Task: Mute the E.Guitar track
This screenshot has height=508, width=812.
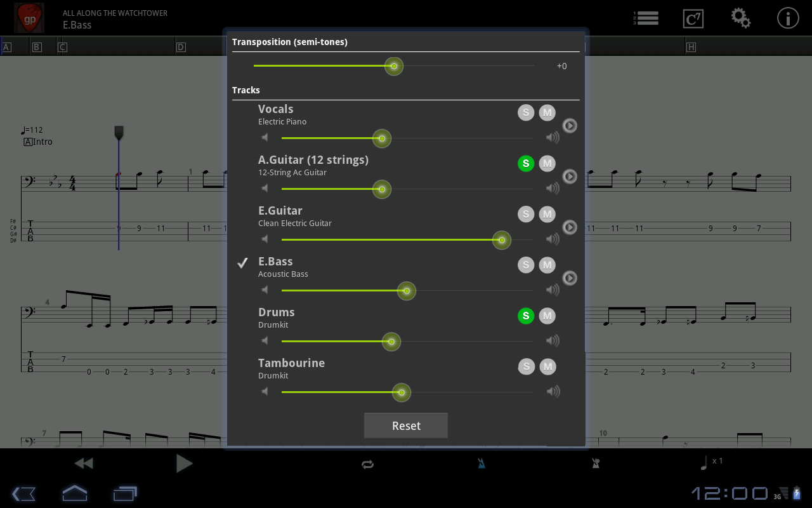Action: (x=547, y=214)
